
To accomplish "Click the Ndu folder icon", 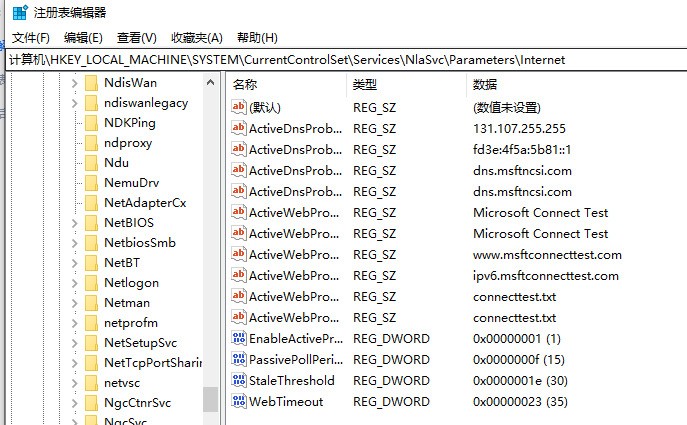I will point(91,163).
